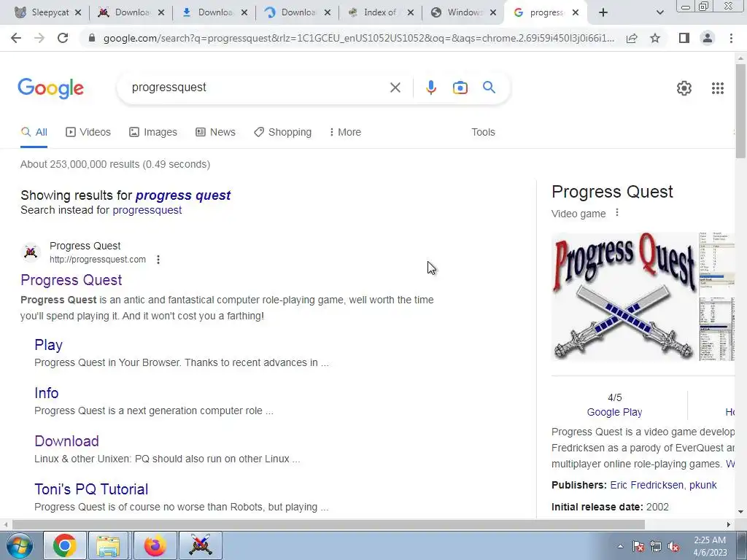Close the Sleepycat tab
Screen dimensions: 747x560
point(78,13)
